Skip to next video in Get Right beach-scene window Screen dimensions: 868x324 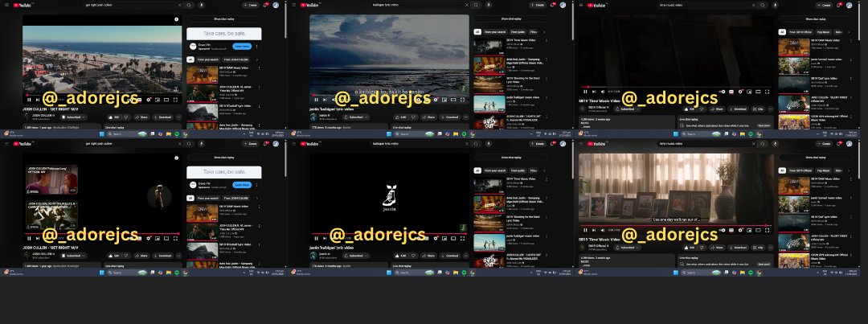(x=38, y=100)
